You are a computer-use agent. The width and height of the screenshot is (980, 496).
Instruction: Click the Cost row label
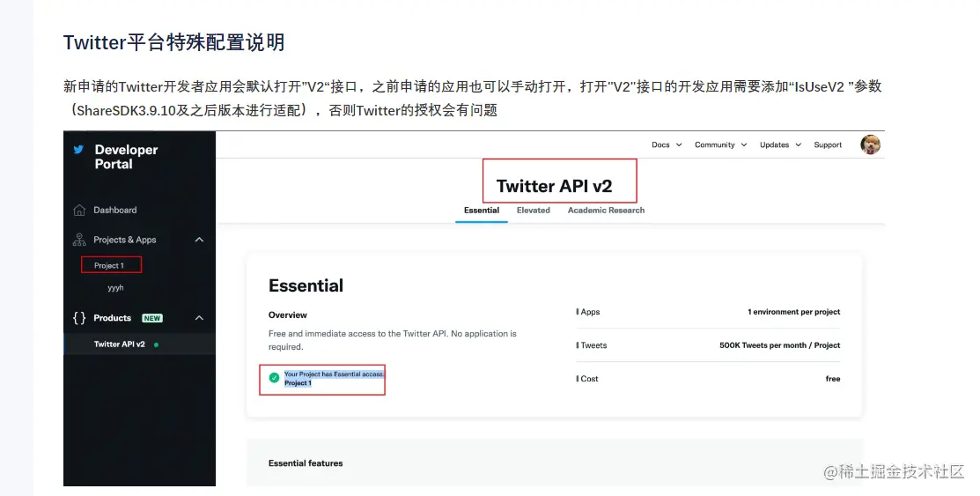click(587, 379)
